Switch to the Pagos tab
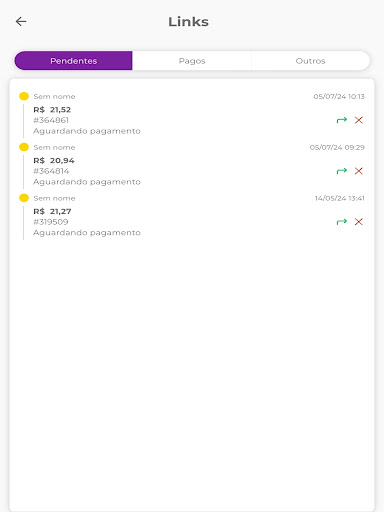 (x=192, y=61)
